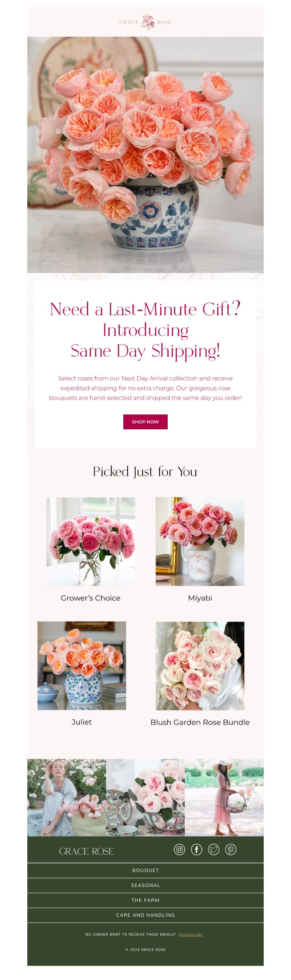Open the Facebook social icon
The height and width of the screenshot is (980, 291).
point(196,850)
